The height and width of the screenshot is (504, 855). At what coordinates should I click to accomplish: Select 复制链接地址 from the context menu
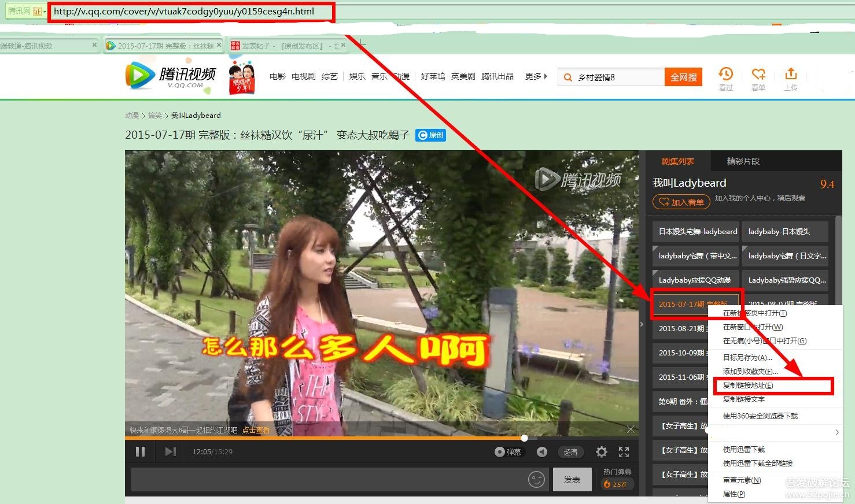pyautogui.click(x=748, y=386)
